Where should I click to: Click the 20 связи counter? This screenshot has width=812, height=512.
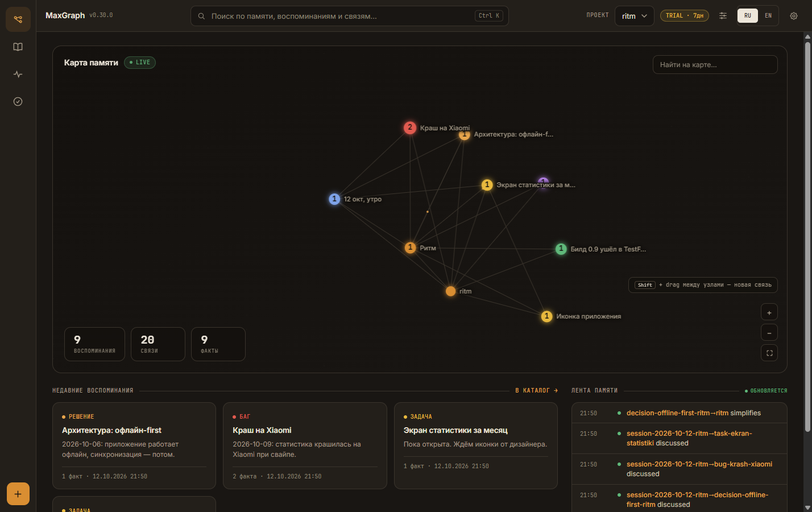coord(158,344)
